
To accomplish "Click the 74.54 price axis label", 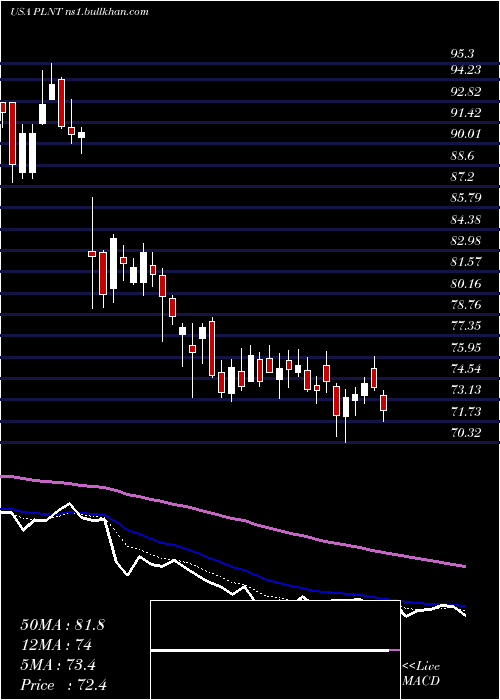I will [467, 369].
